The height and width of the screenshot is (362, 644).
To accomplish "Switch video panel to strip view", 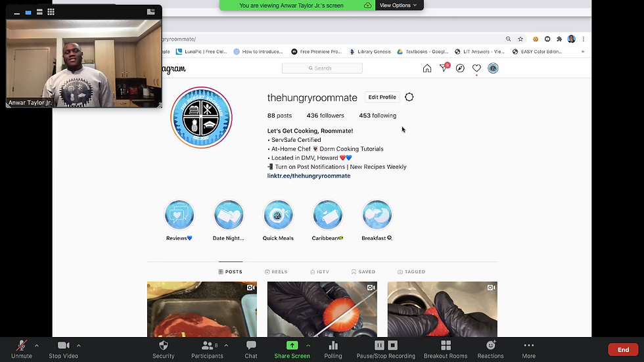I will pos(39,12).
